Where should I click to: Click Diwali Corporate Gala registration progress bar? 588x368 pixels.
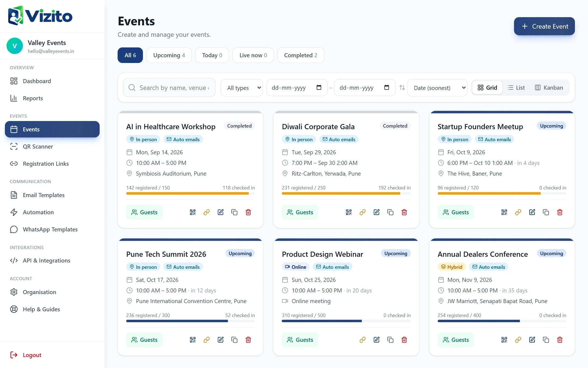(x=346, y=193)
